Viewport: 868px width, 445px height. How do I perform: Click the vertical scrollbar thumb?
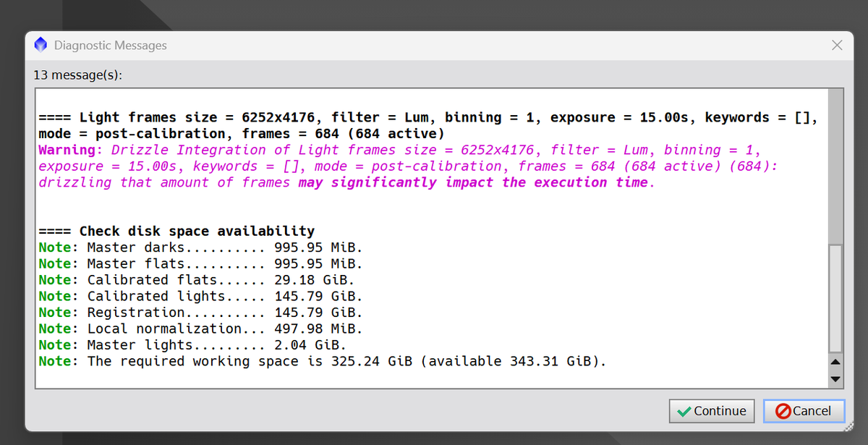pyautogui.click(x=835, y=297)
